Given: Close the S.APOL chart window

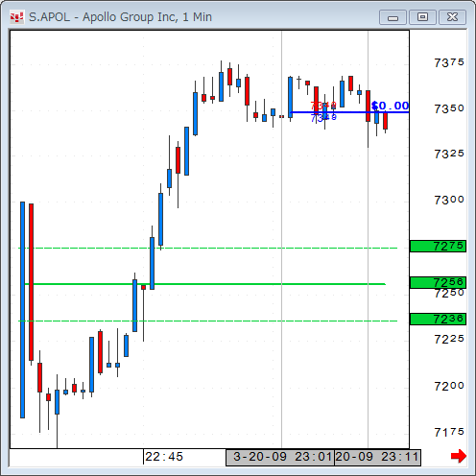Looking at the screenshot, I should click(452, 17).
